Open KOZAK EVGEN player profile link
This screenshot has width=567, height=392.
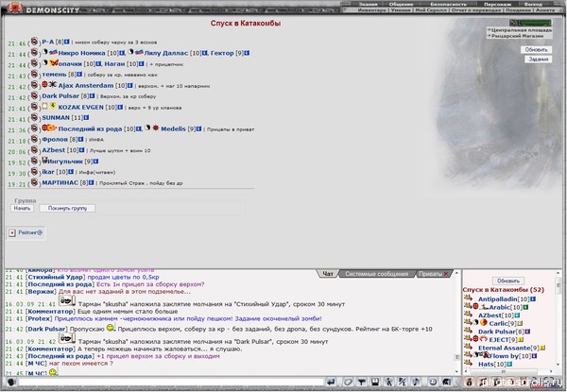pyautogui.click(x=81, y=108)
